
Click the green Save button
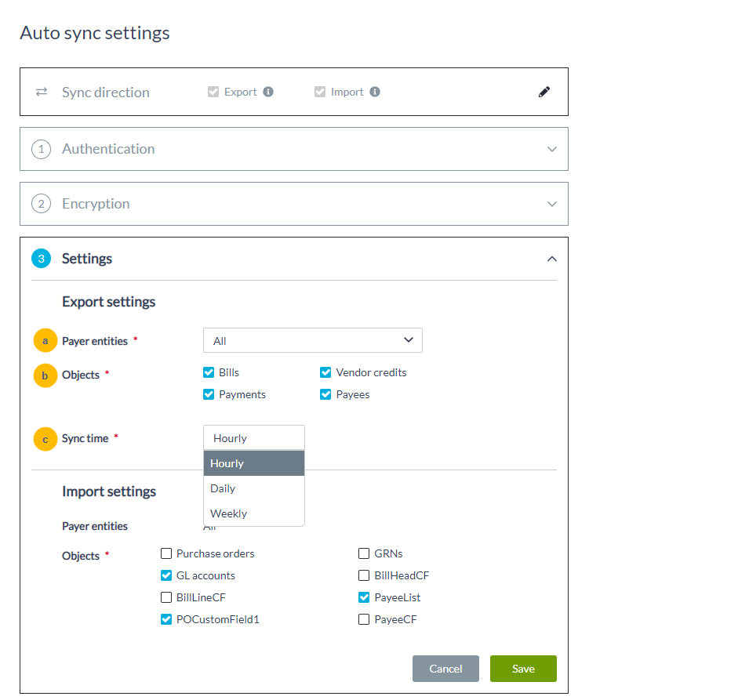pos(523,669)
